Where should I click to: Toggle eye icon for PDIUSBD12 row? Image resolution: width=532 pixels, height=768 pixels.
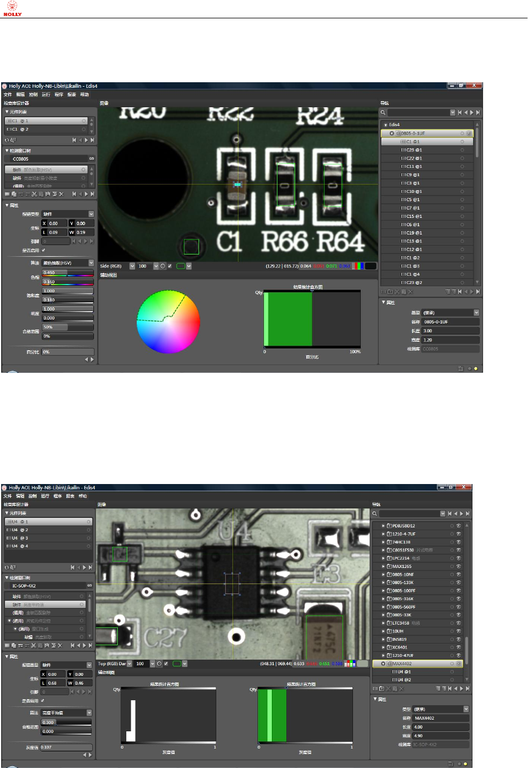click(x=459, y=526)
